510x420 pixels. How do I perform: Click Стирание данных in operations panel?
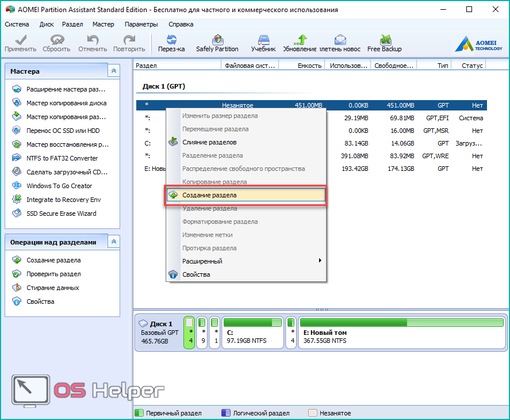[52, 288]
